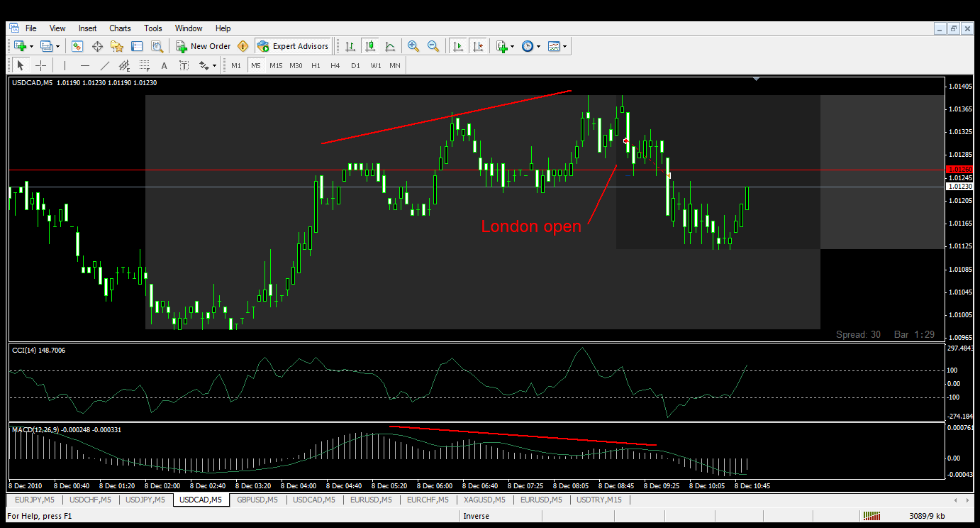Open the Data Window crosshair-circle icon
980x528 pixels.
[x=97, y=46]
